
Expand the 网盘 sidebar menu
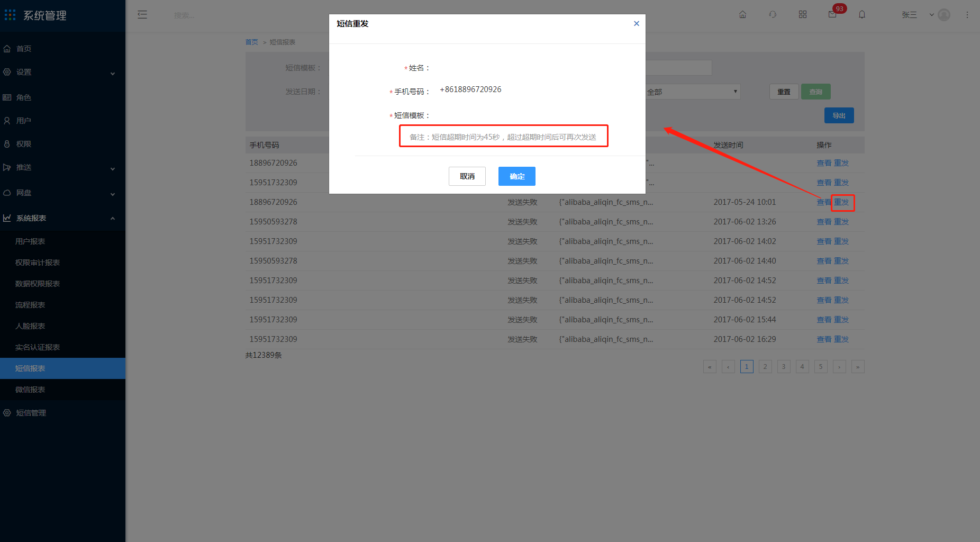62,193
